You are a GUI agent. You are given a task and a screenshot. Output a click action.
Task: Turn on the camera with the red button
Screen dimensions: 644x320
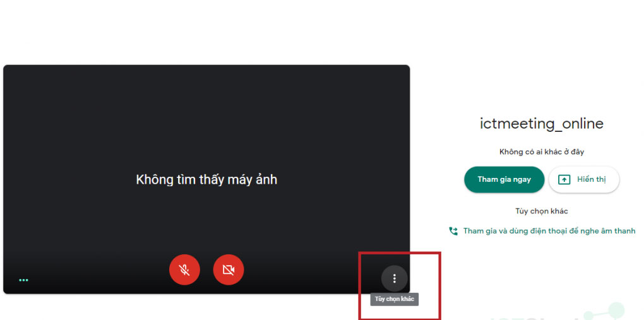229,270
